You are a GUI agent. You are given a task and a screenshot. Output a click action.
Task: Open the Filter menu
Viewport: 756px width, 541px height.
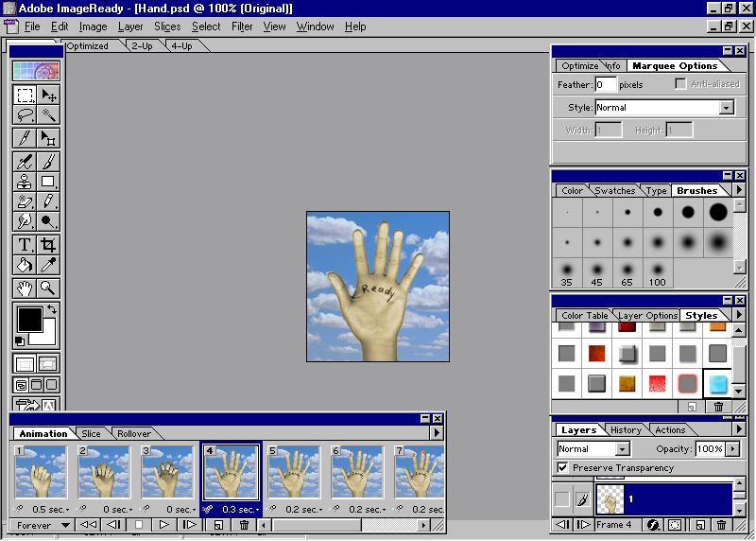tap(242, 26)
